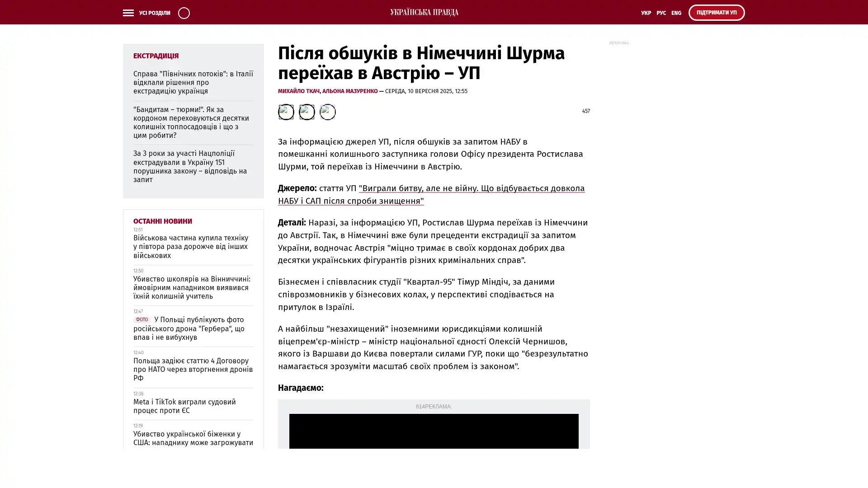Open author Альона Мазуренко's page
The image size is (868, 488).
[x=349, y=91]
